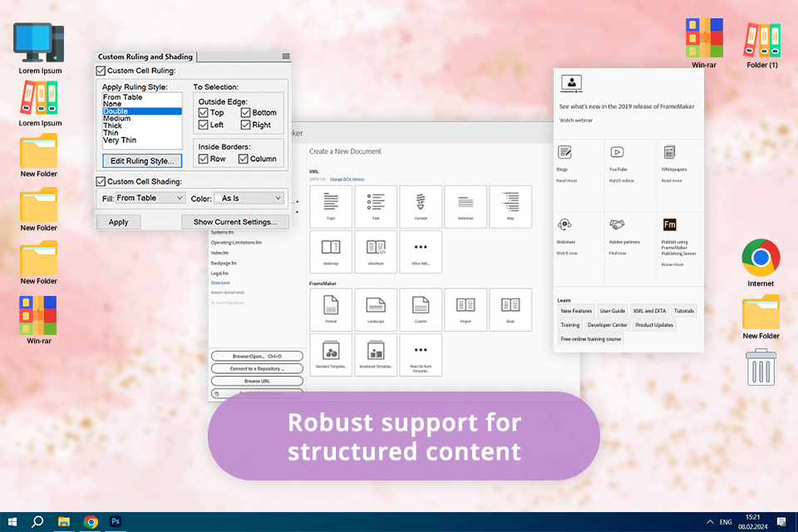This screenshot has height=532, width=798.
Task: Select the Custom Ruling and Shading tab
Action: (x=145, y=57)
